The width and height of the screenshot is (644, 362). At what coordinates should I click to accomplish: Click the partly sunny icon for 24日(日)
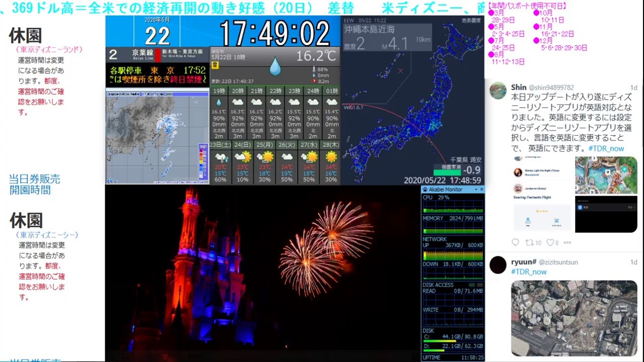[243, 157]
